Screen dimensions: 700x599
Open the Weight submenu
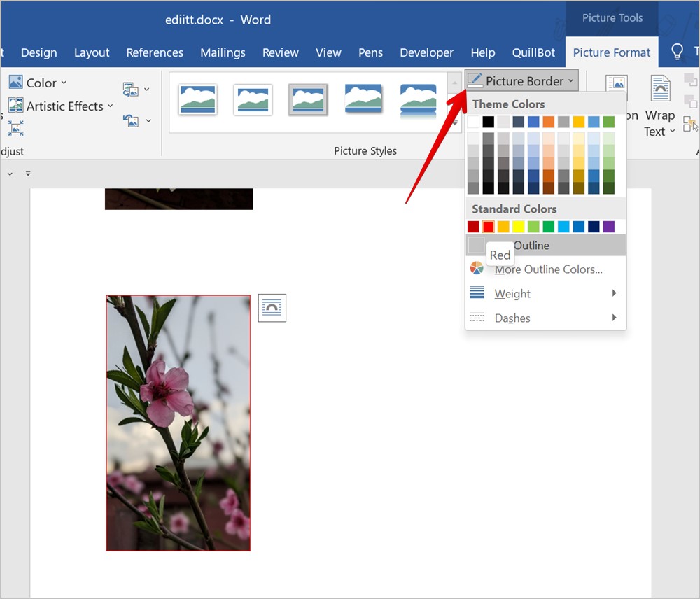tap(545, 293)
